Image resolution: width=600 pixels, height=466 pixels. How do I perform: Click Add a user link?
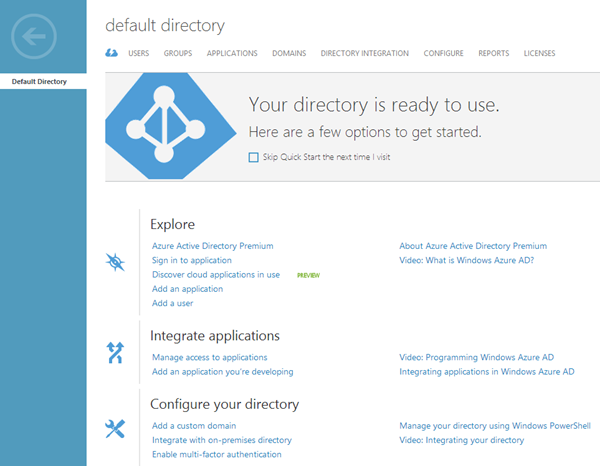click(173, 303)
